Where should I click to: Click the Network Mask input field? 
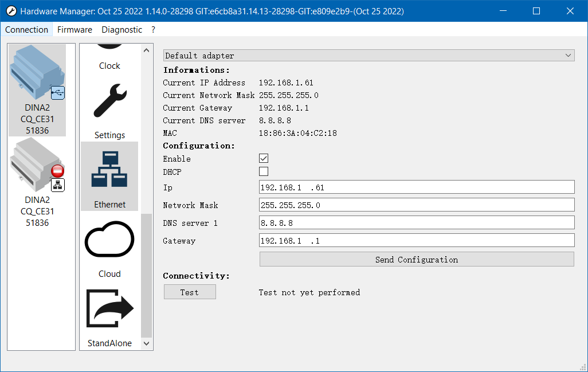tap(417, 205)
